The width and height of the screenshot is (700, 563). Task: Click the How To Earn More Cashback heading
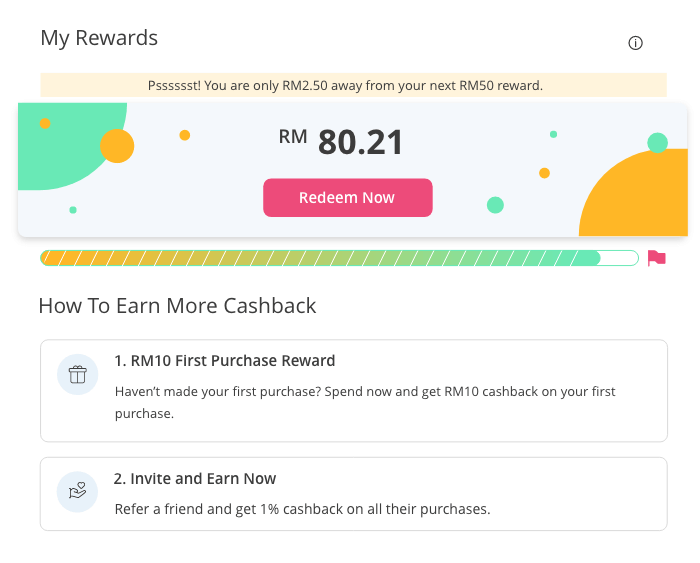(177, 306)
